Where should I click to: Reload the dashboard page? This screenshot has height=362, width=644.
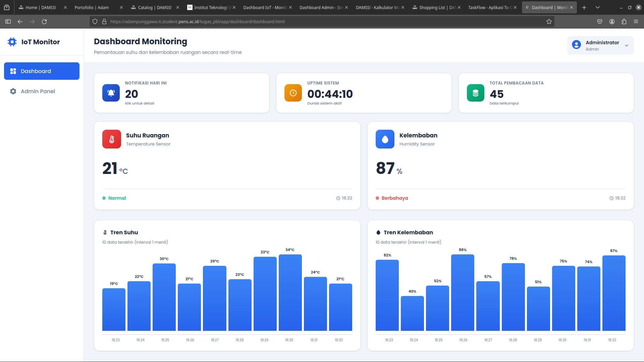coord(44,21)
